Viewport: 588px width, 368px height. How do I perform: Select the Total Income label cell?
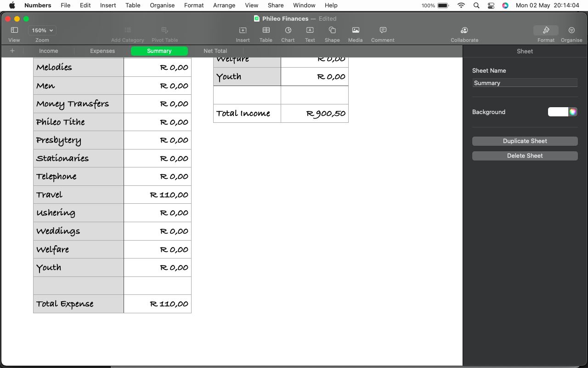pyautogui.click(x=247, y=114)
